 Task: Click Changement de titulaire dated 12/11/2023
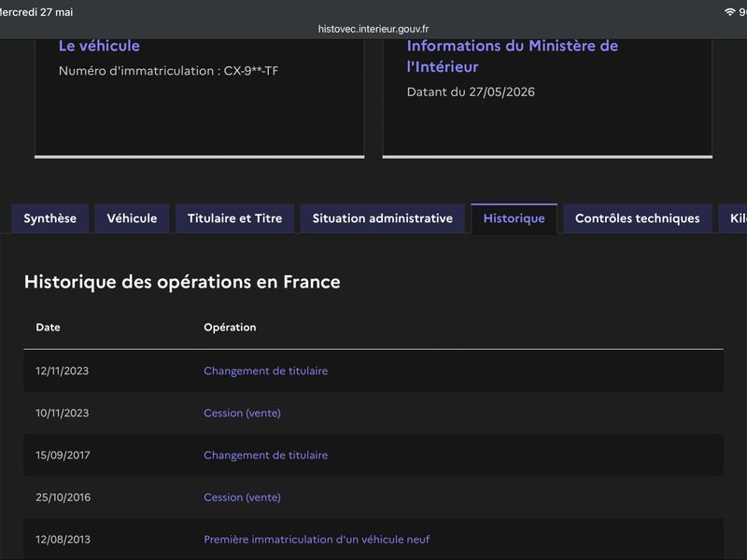click(266, 371)
